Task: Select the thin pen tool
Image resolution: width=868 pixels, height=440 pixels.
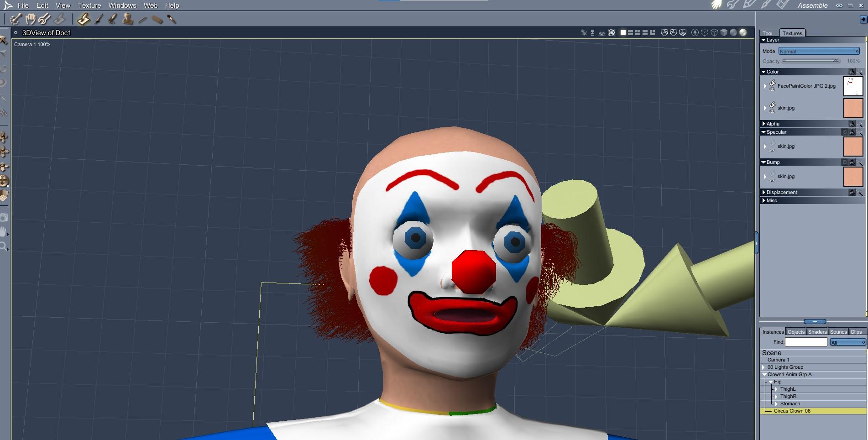Action: point(99,19)
